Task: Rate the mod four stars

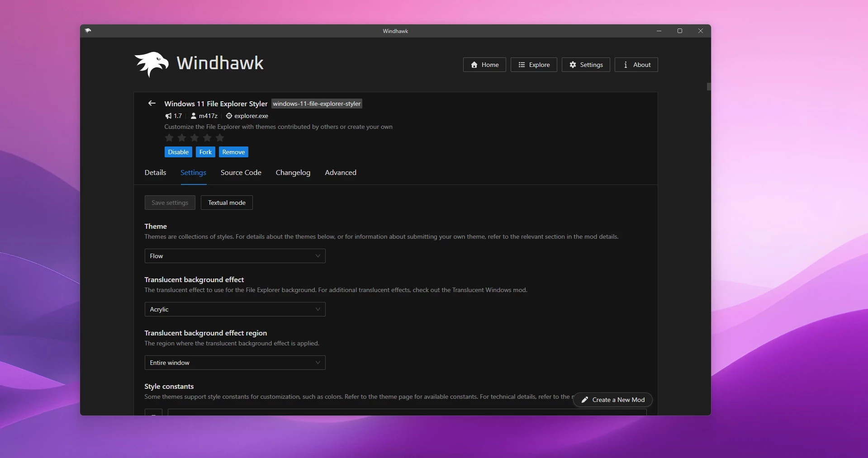Action: pos(207,138)
